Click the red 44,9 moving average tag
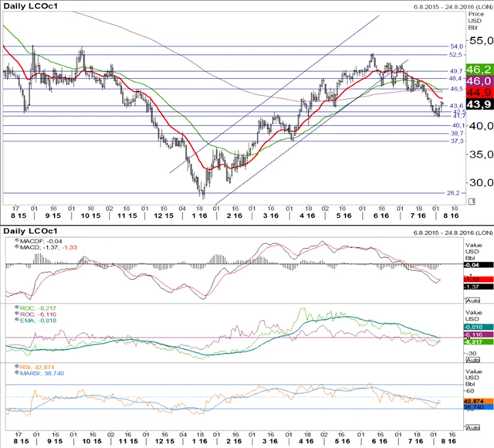Viewport: 494px width, 448px height. pos(479,93)
